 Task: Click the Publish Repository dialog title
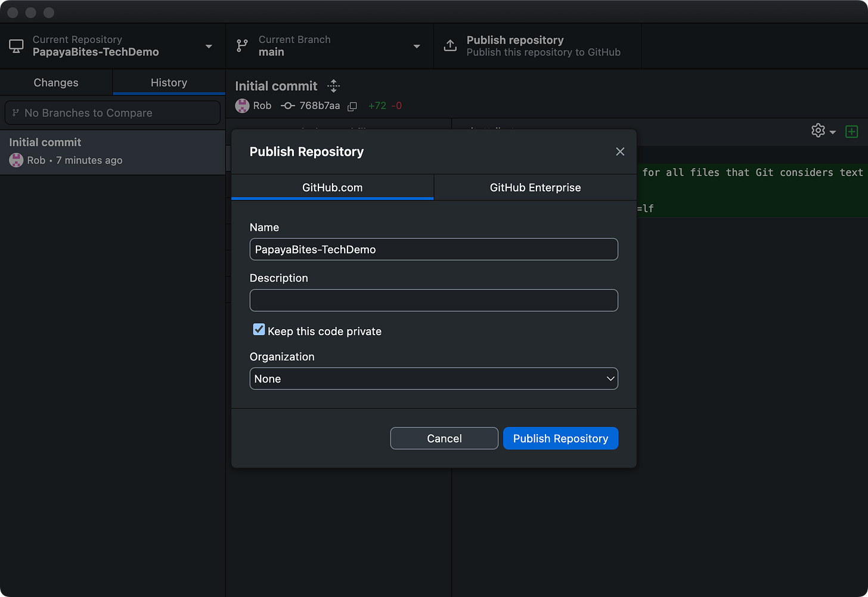coord(306,151)
